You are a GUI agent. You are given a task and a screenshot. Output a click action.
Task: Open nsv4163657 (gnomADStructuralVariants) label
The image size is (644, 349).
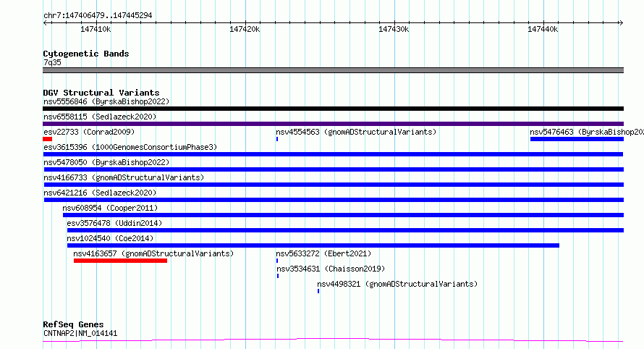tap(153, 253)
